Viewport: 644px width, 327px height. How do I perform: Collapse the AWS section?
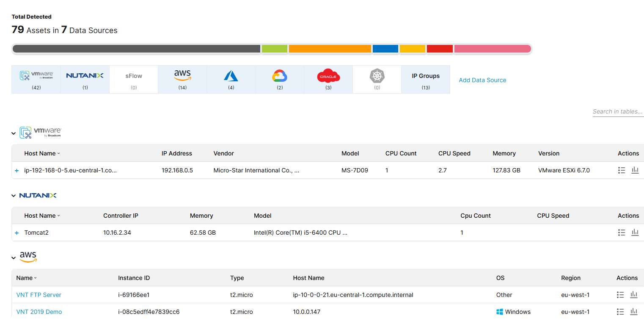[x=14, y=258]
